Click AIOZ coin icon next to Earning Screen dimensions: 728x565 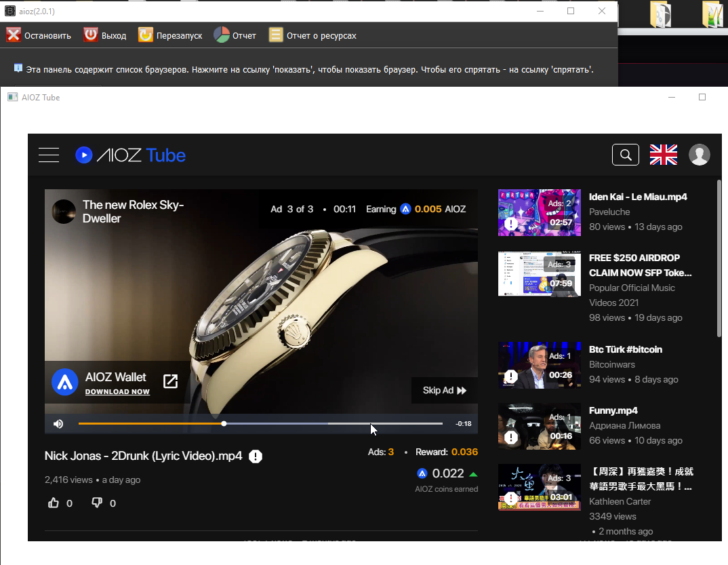(x=406, y=209)
